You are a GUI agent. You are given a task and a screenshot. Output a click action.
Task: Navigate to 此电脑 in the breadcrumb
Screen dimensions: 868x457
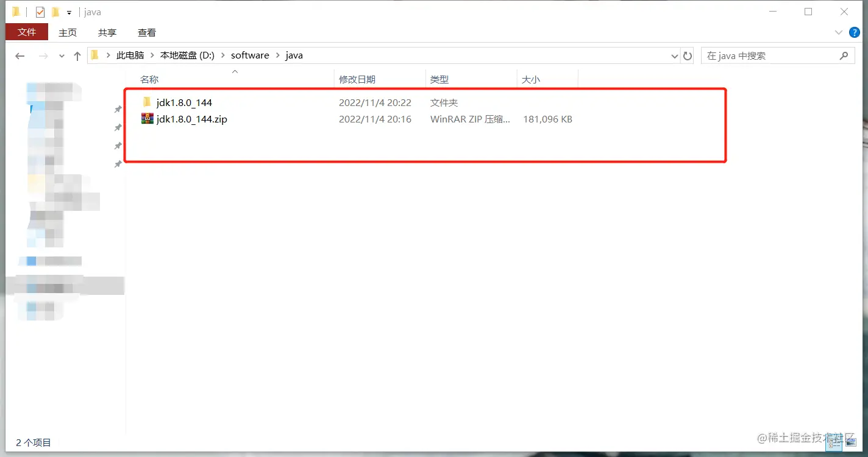[130, 55]
